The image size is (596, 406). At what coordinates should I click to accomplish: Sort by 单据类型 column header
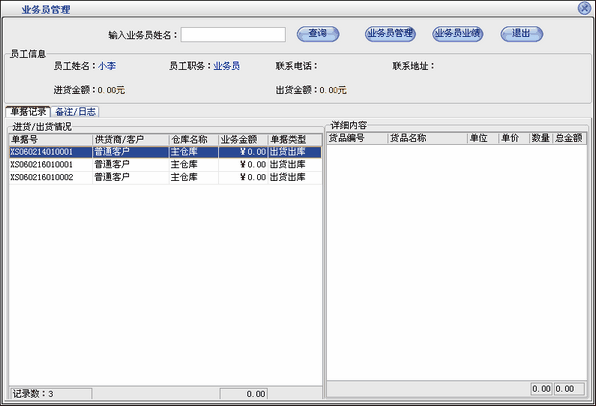coord(295,140)
